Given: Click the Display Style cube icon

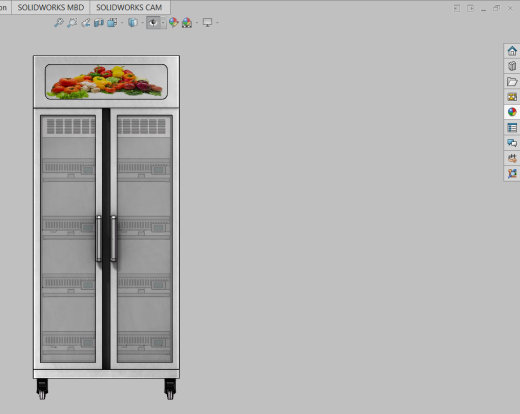Looking at the screenshot, I should pos(133,23).
